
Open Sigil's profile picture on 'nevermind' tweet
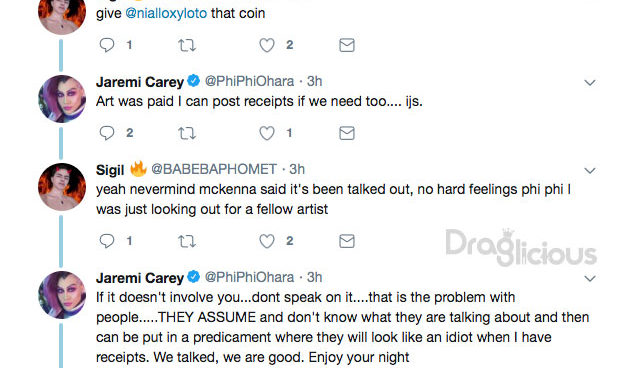(x=62, y=187)
